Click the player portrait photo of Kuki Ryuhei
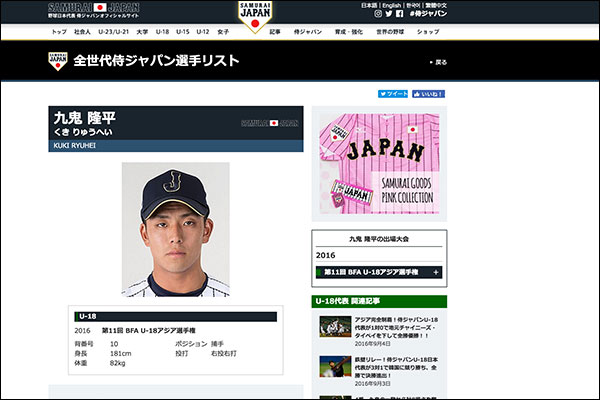This screenshot has width=600, height=400. pyautogui.click(x=176, y=229)
